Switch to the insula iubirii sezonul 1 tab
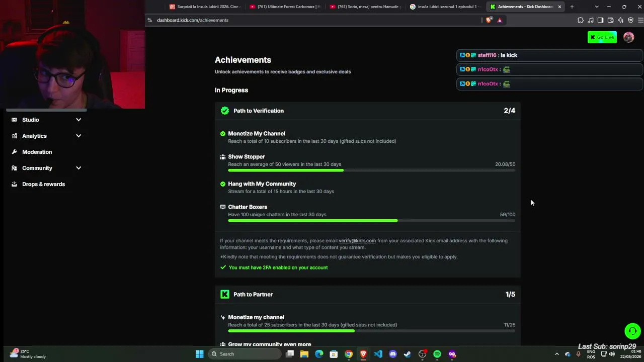 [x=445, y=7]
